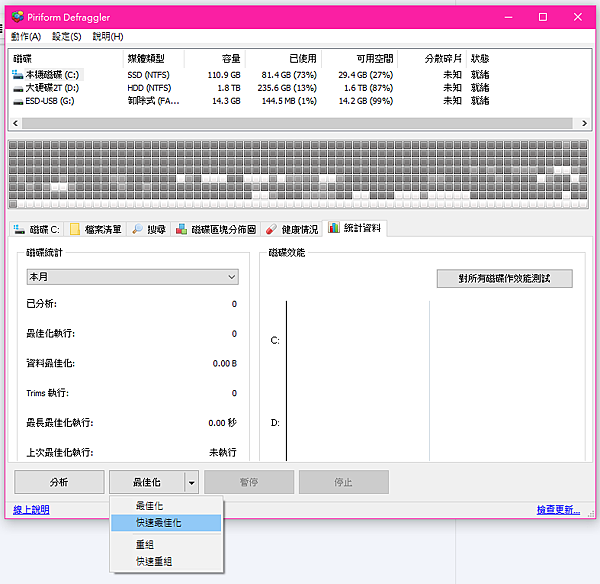
Task: Click the 分析 button
Action: click(59, 482)
